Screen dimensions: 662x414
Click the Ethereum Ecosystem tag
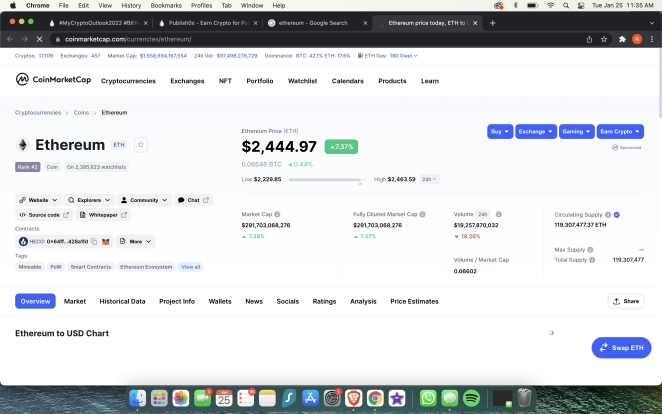(146, 267)
